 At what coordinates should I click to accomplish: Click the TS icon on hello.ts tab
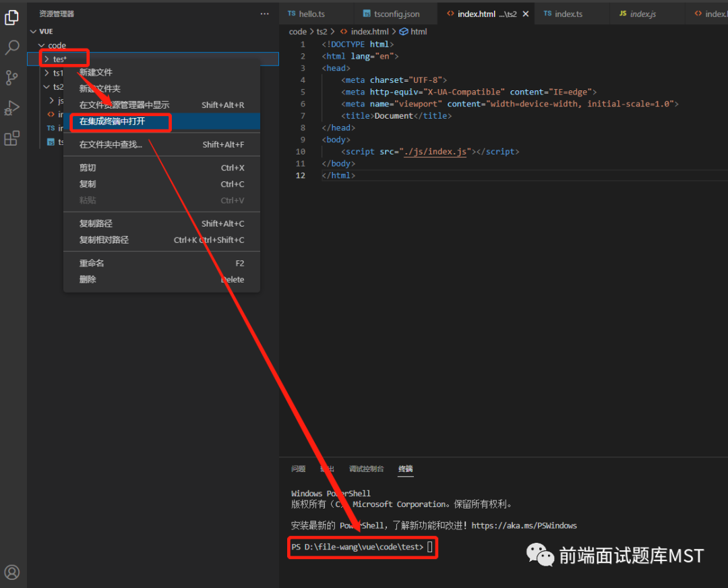[x=292, y=13]
